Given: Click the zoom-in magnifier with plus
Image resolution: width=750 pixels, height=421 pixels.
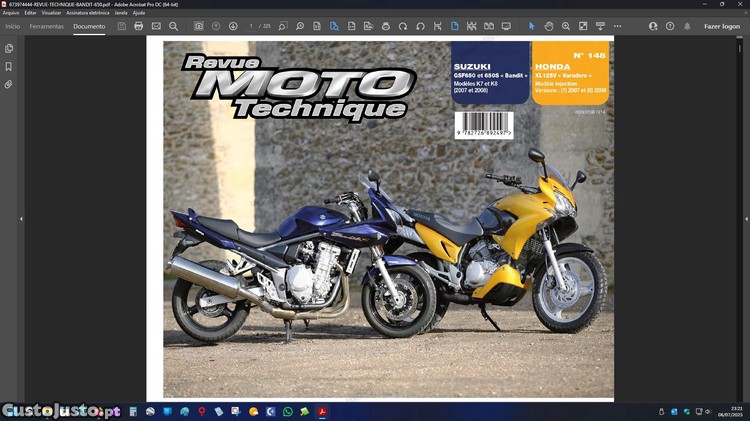Looking at the screenshot, I should click(x=566, y=26).
